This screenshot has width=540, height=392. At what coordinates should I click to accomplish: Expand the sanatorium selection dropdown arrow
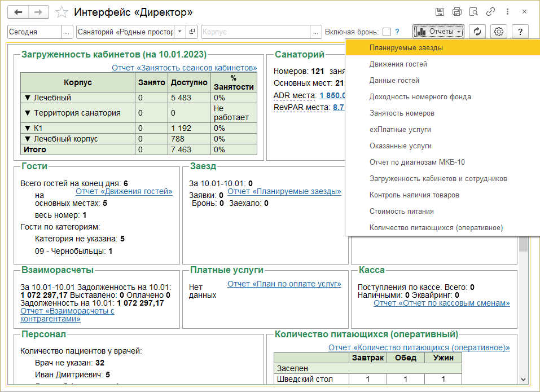(180, 32)
